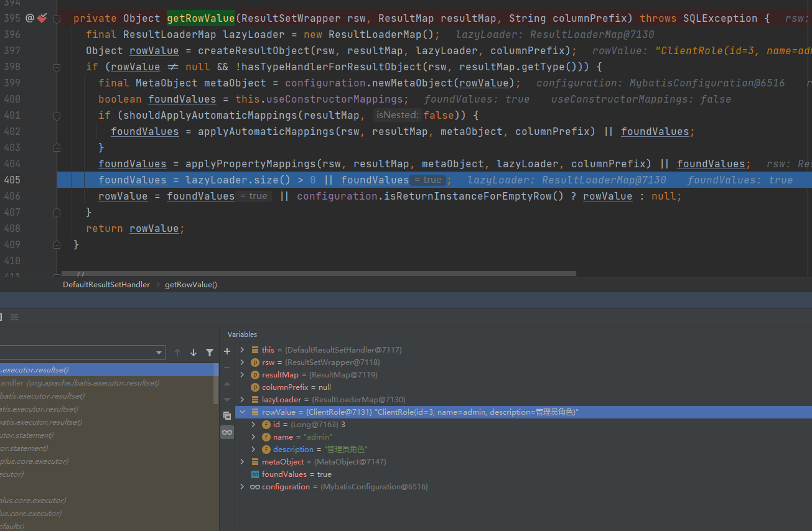
Task: Click the watch glasses icon beside configuration
Action: point(255,487)
